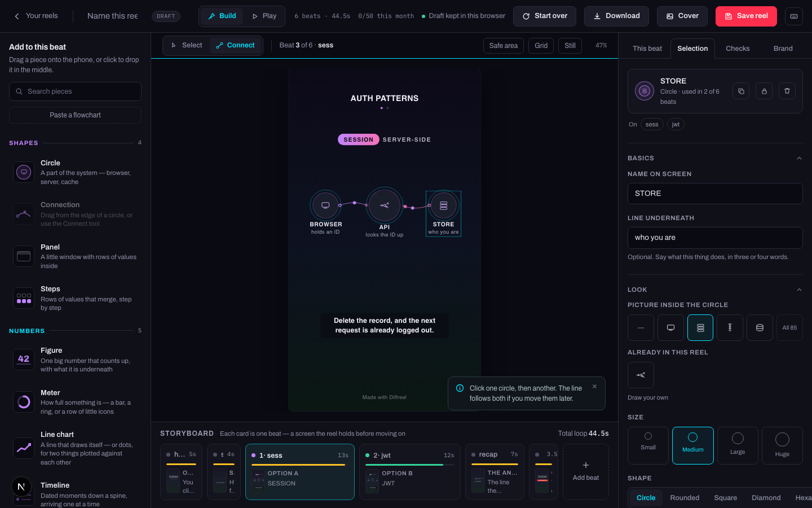The height and width of the screenshot is (508, 812).
Task: Switch shape to Diamond
Action: point(766,498)
